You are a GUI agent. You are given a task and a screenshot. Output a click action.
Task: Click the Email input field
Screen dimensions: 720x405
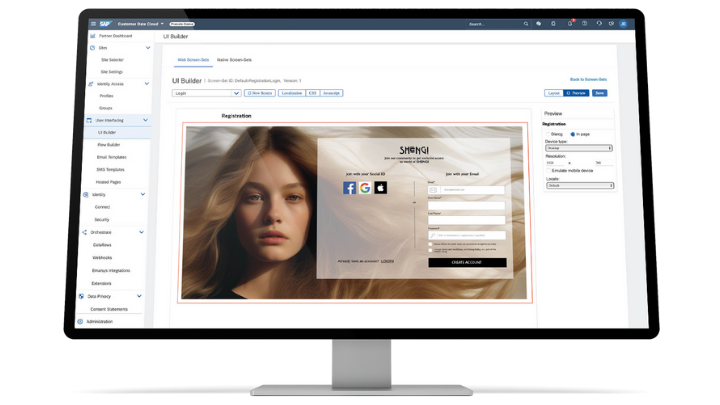pos(466,190)
